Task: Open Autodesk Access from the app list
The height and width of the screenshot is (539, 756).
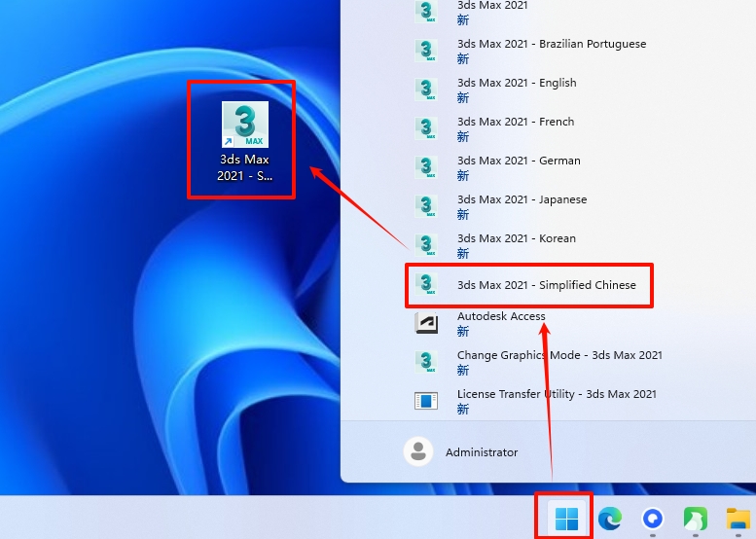Action: tap(501, 317)
